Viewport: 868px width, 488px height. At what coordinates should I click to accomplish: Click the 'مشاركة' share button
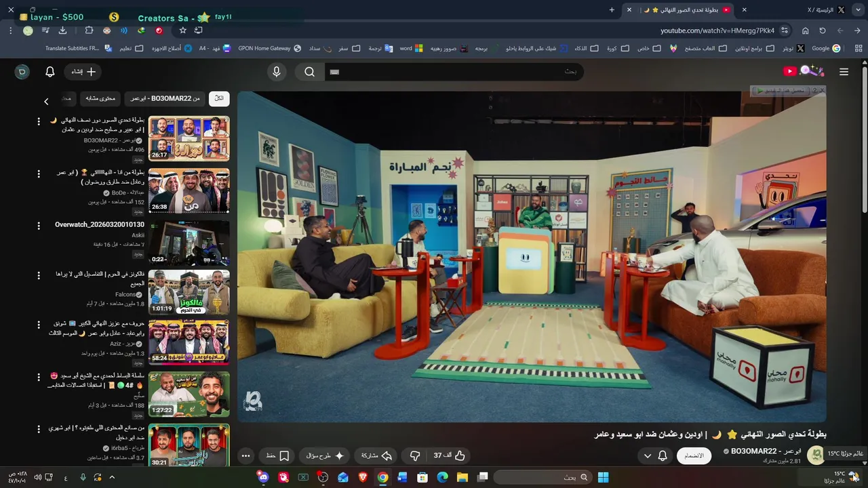point(377,455)
